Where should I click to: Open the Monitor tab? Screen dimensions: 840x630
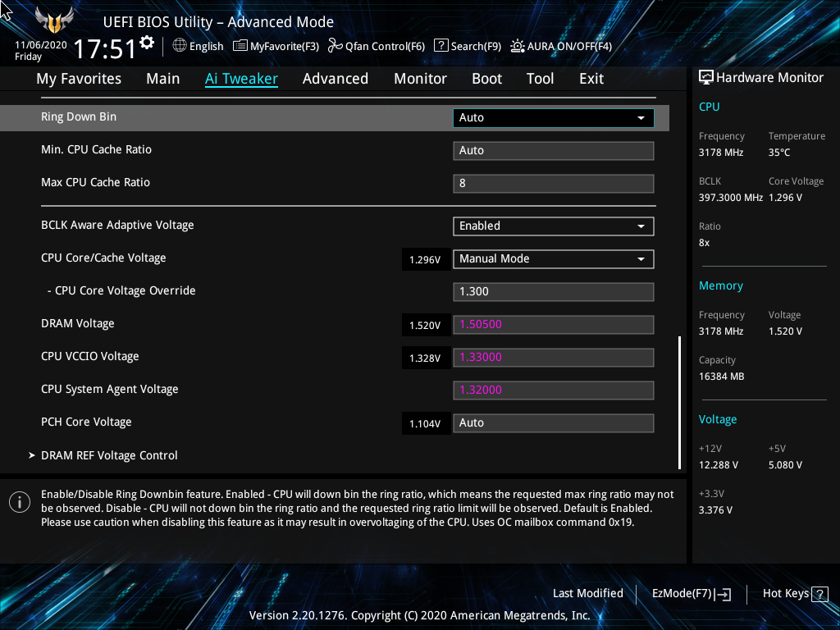(421, 79)
